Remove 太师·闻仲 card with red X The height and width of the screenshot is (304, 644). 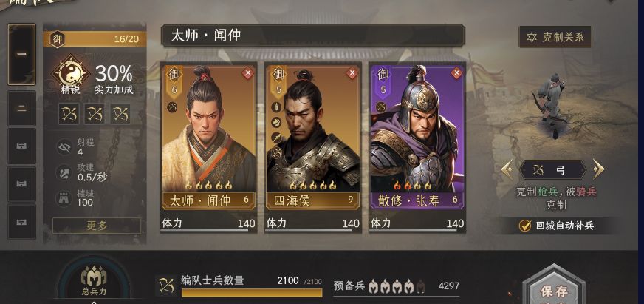(x=247, y=74)
